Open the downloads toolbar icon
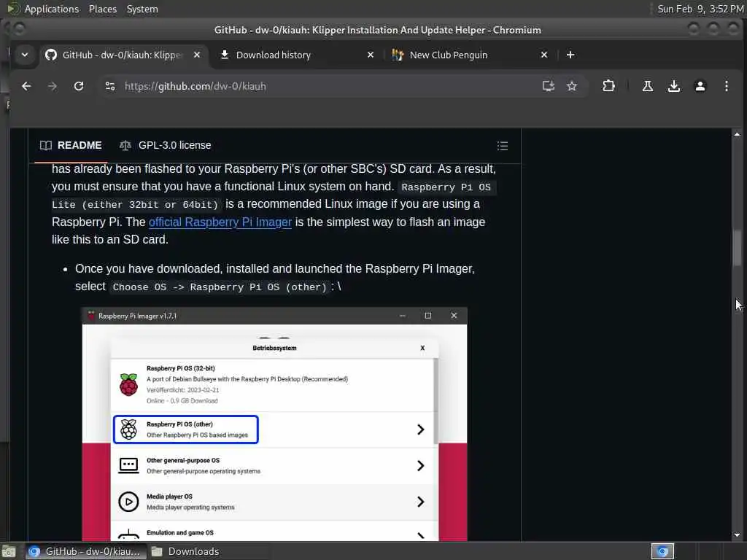 [673, 86]
